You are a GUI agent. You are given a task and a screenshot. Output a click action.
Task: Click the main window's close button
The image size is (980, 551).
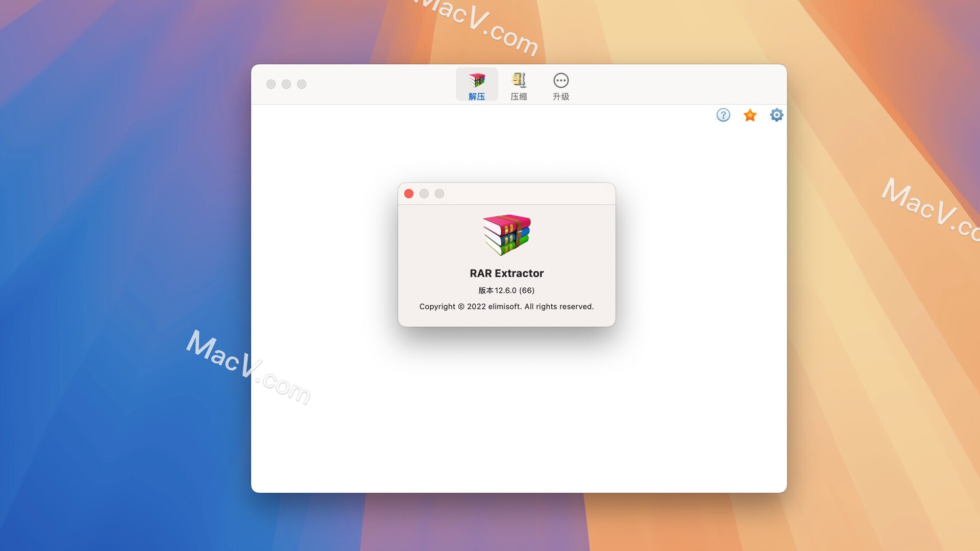pos(271,84)
